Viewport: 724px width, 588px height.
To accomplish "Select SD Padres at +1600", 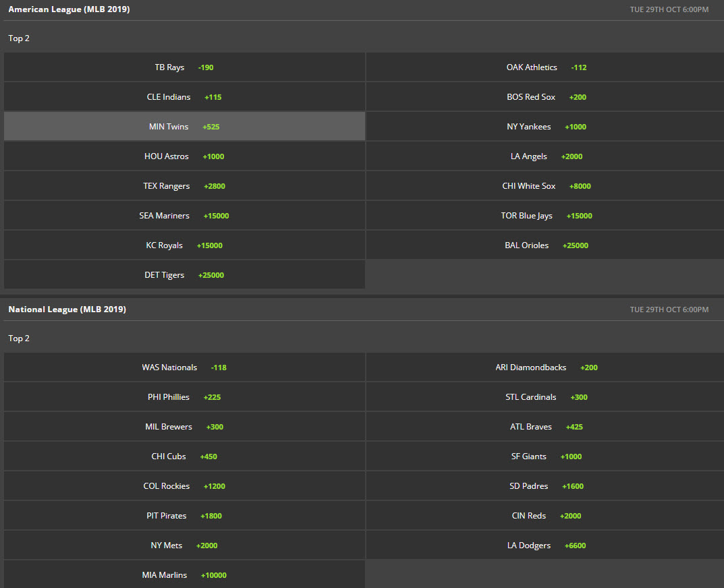I will tap(545, 486).
